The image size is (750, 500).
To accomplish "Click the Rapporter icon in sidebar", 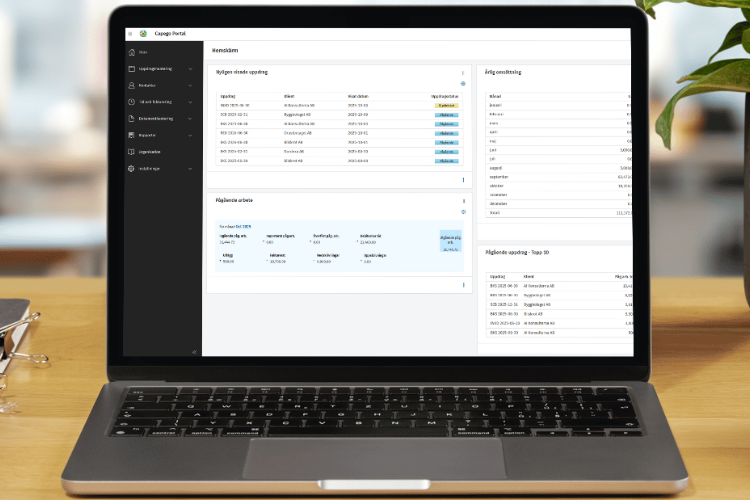I will [132, 135].
